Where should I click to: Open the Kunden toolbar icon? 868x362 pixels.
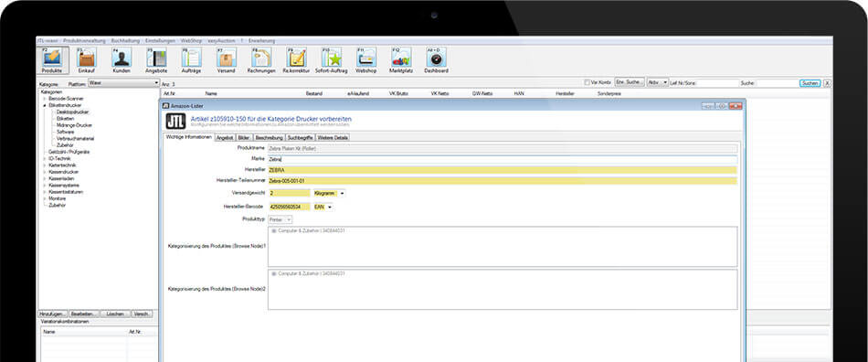coord(122,60)
